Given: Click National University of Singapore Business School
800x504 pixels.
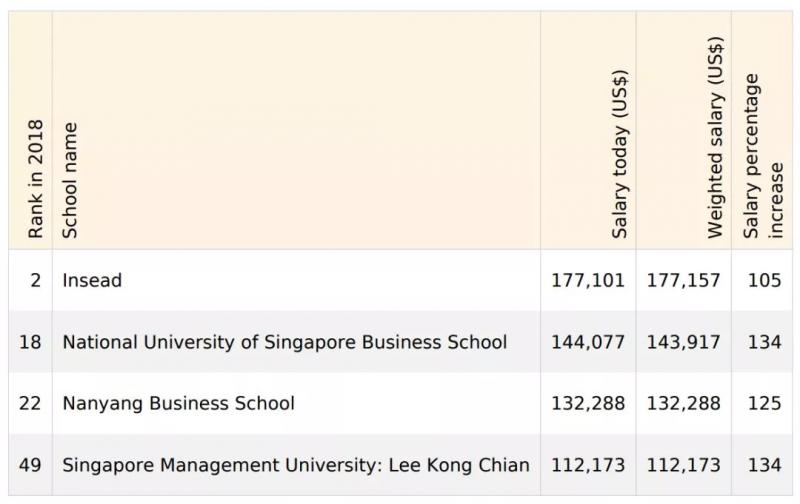Looking at the screenshot, I should [x=284, y=342].
